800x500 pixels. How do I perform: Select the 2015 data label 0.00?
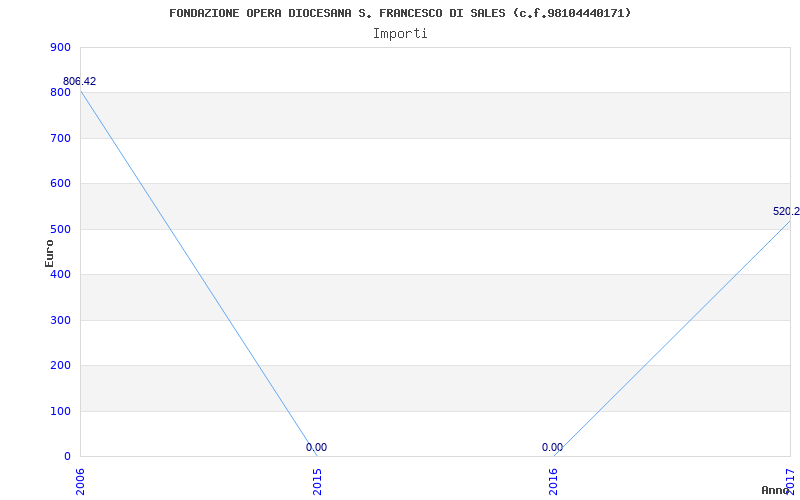pyautogui.click(x=316, y=447)
